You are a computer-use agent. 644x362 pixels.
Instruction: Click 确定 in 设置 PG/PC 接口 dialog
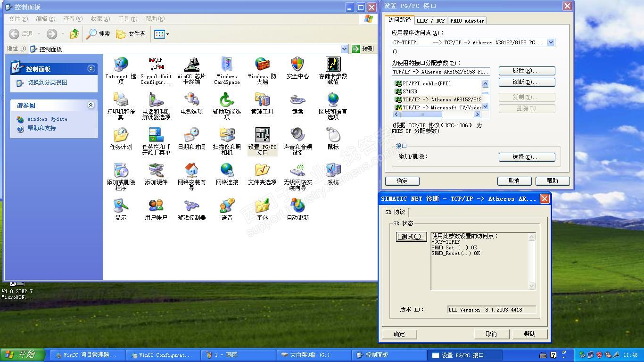click(x=402, y=181)
